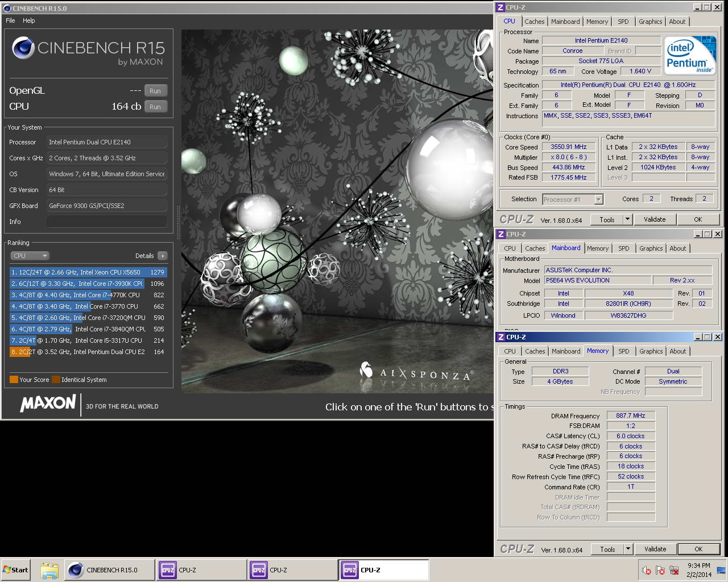Click Tools button in bottom CPU-Z window
Viewport: 728px width, 582px height.
click(x=607, y=549)
